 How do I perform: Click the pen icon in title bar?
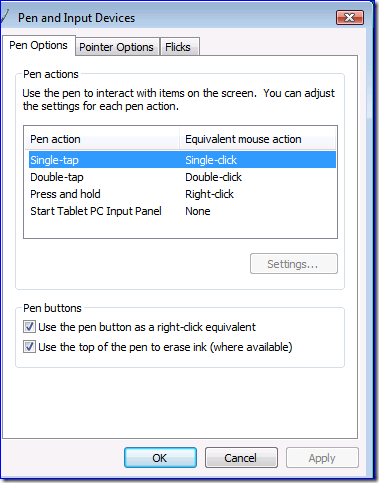pos(4,17)
